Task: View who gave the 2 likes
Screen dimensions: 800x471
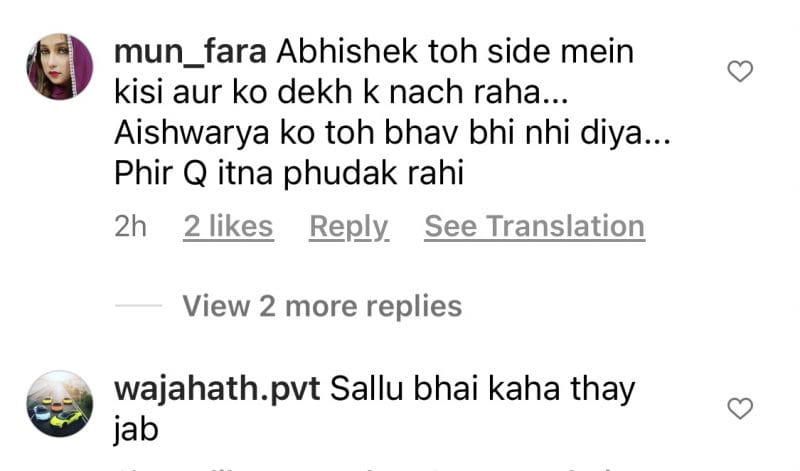Action: pos(228,226)
